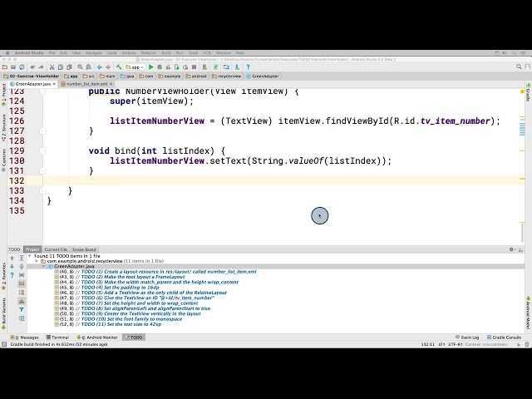532x399 pixels.
Task: Open the app run configuration dropdown
Action: 135,67
